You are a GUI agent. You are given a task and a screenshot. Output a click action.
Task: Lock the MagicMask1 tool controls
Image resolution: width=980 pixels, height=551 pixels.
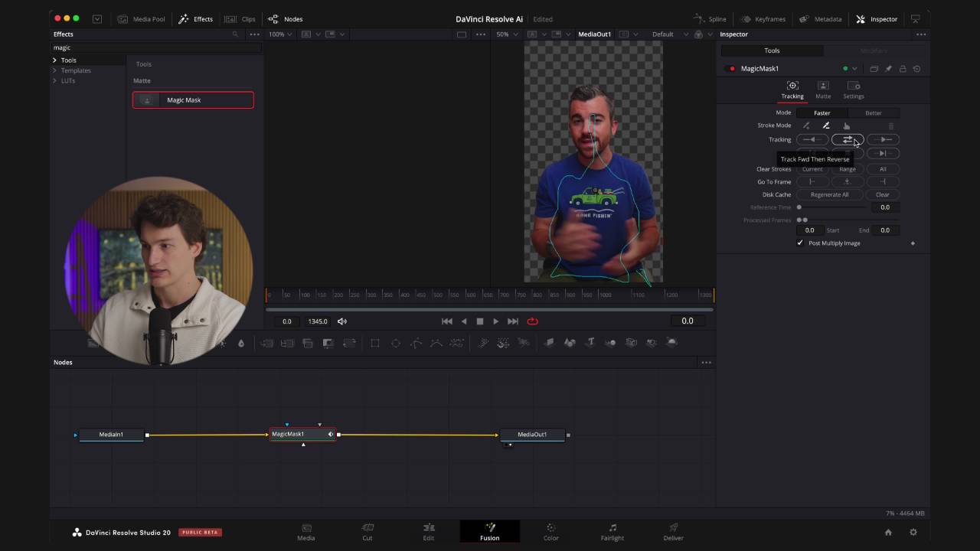(903, 69)
